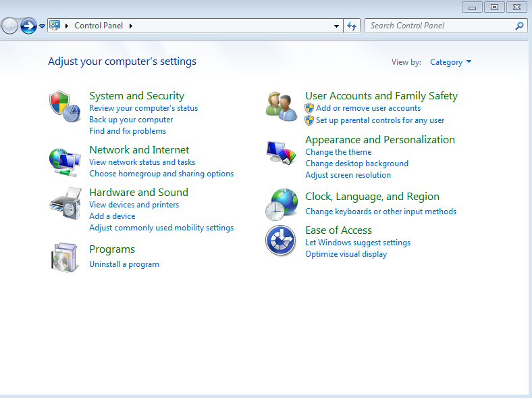Open Adjust screen resolution
The image size is (532, 398).
coord(348,175)
